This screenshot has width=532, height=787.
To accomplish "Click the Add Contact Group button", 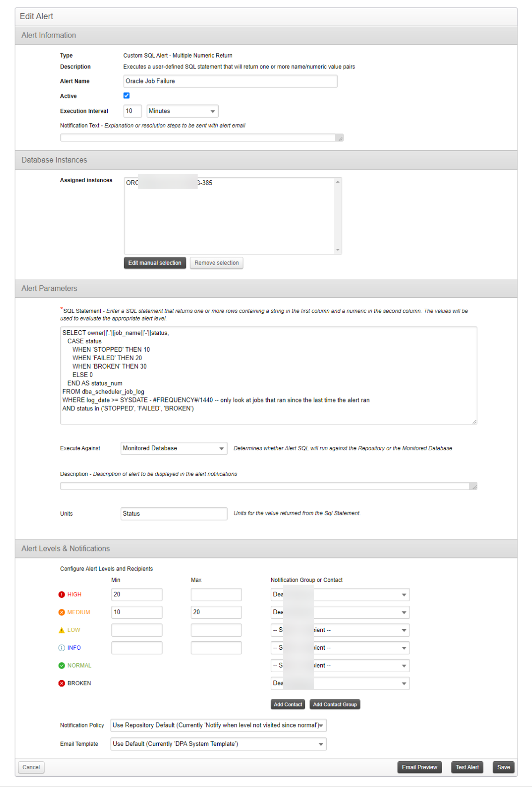I will tap(335, 705).
